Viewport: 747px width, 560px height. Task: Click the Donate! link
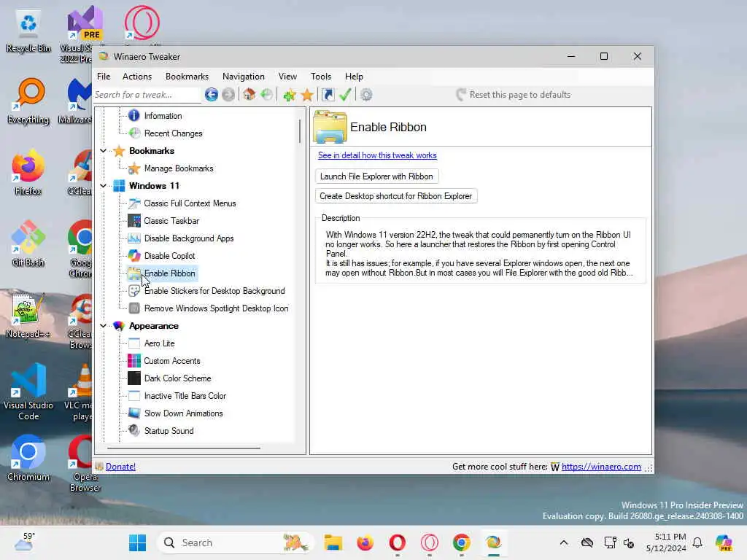pos(120,467)
